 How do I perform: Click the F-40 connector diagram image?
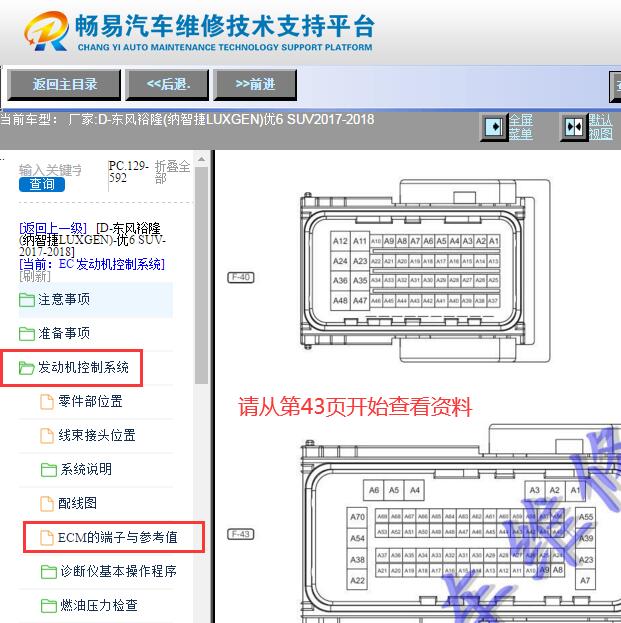425,271
